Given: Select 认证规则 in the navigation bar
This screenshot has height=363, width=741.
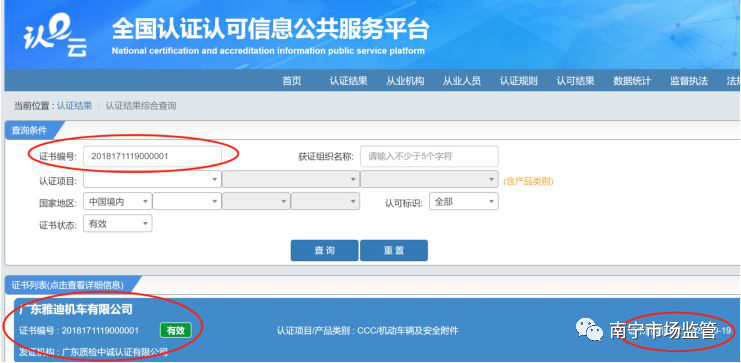Looking at the screenshot, I should [x=518, y=81].
